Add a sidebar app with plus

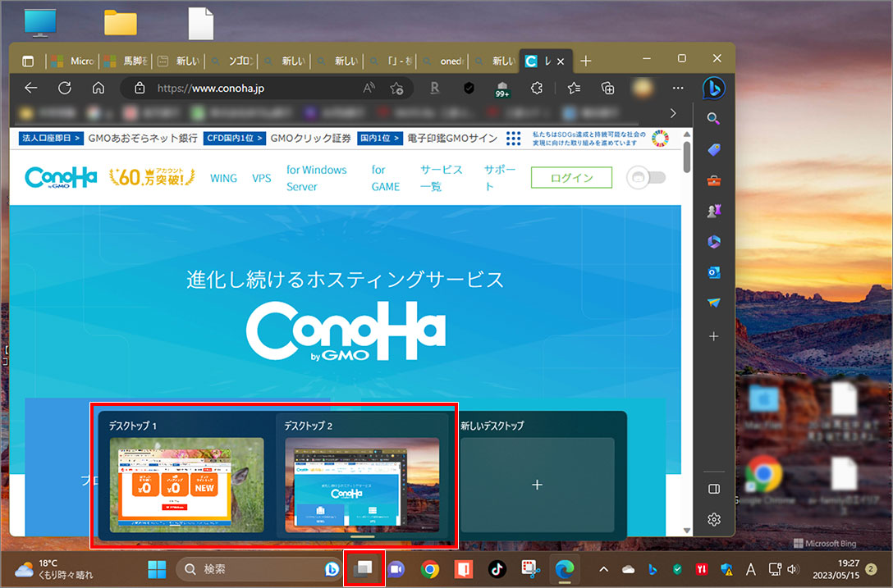pyautogui.click(x=713, y=336)
